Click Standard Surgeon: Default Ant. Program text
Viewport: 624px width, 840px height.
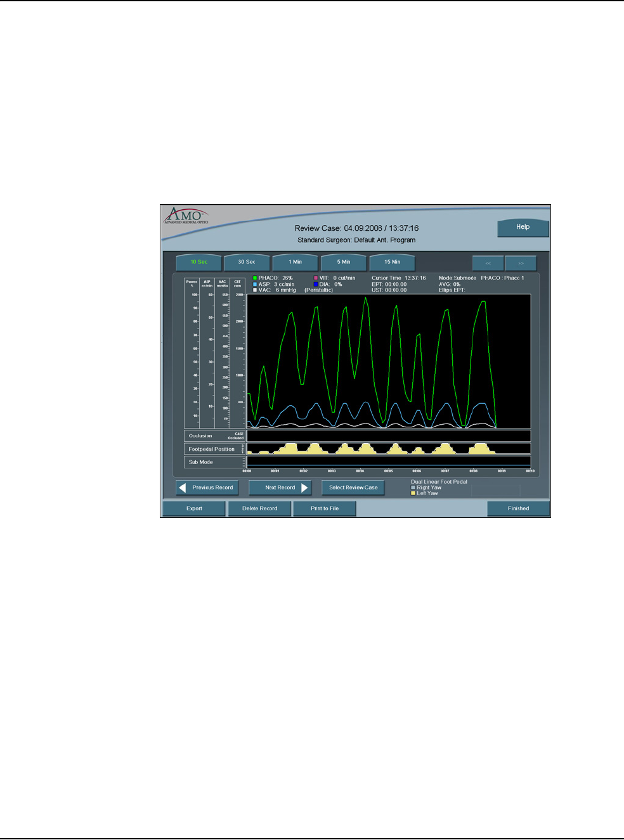pos(356,240)
